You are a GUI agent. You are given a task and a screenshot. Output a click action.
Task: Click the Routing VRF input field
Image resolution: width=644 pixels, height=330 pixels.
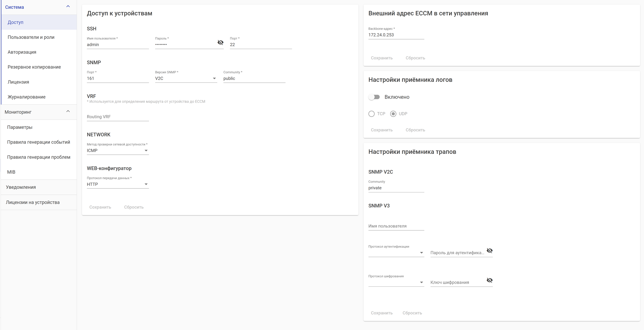pyautogui.click(x=117, y=117)
